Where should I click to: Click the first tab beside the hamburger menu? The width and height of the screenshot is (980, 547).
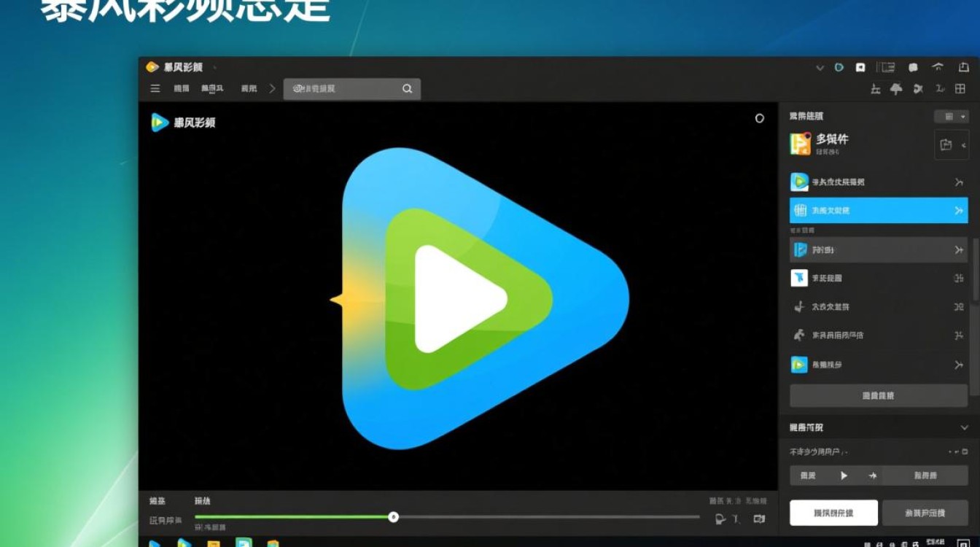coord(182,89)
